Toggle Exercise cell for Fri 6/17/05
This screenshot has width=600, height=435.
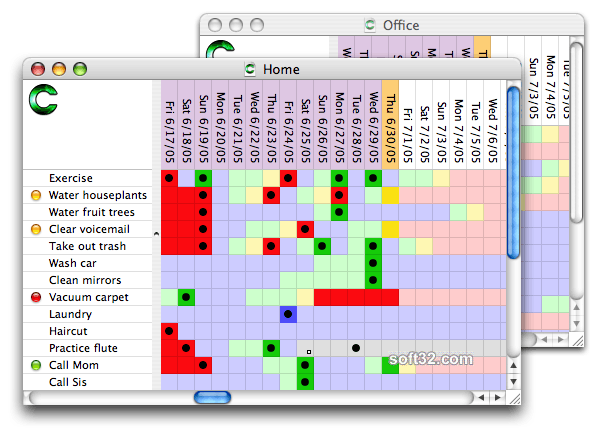pyautogui.click(x=169, y=178)
